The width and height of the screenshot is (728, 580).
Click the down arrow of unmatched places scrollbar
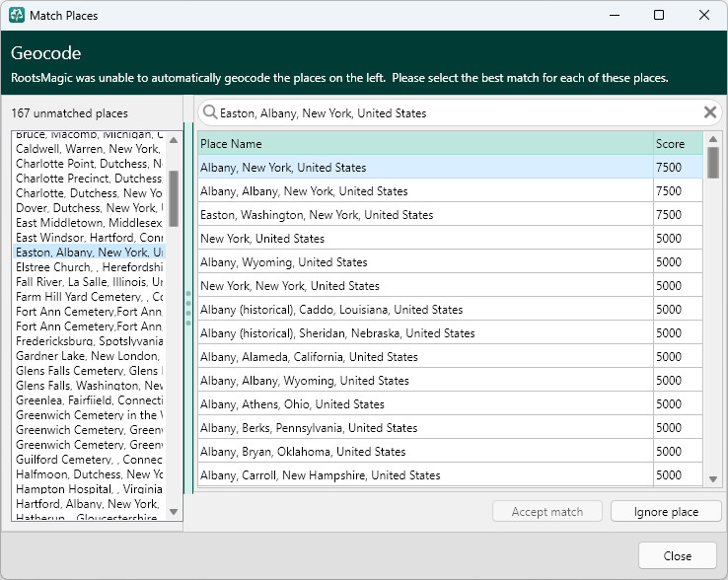point(174,512)
